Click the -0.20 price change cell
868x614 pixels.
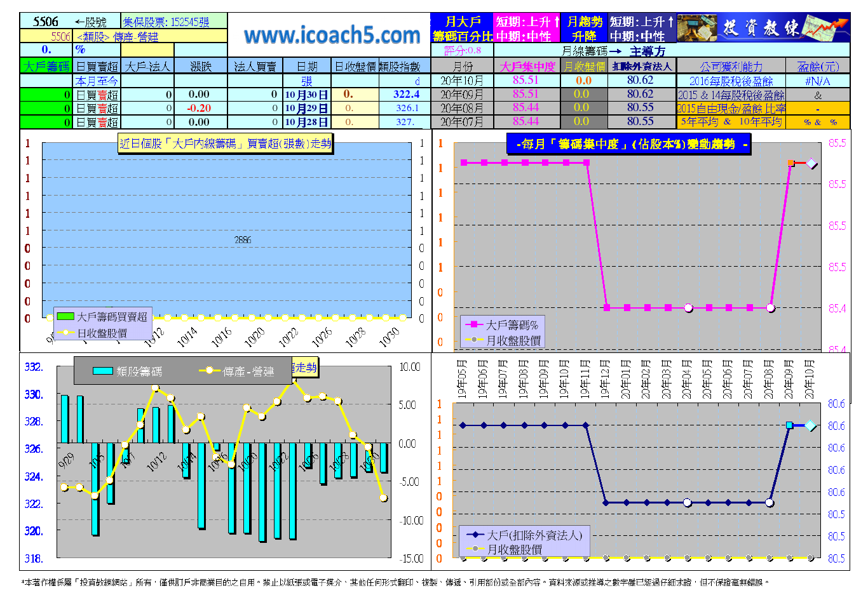(199, 108)
